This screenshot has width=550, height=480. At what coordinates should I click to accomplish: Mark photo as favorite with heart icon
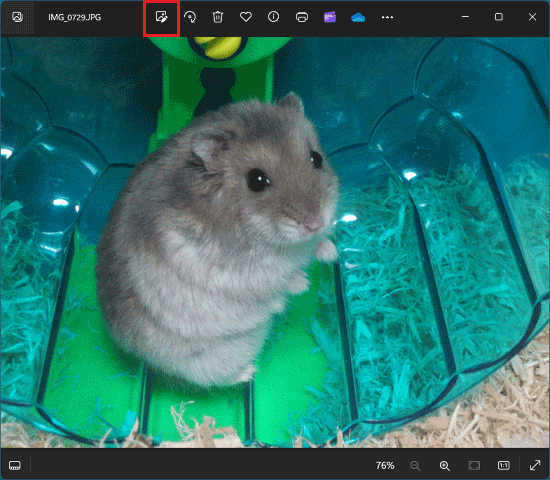(x=246, y=17)
